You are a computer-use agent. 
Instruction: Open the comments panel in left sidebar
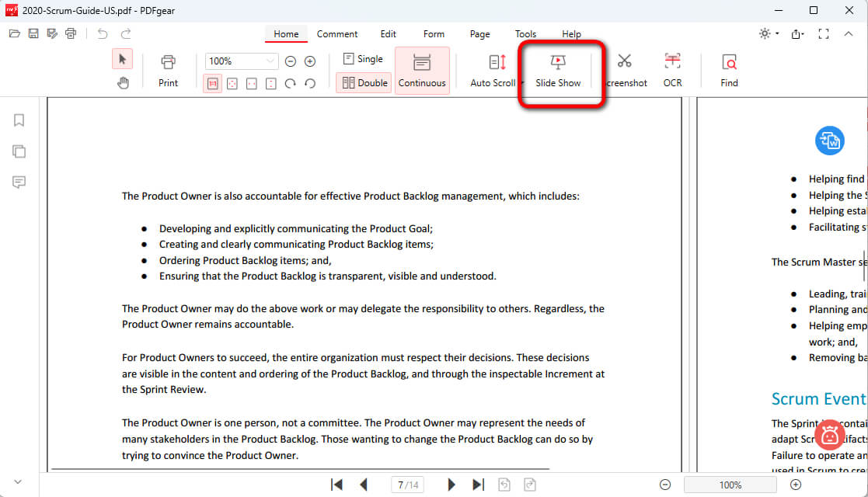pos(19,182)
